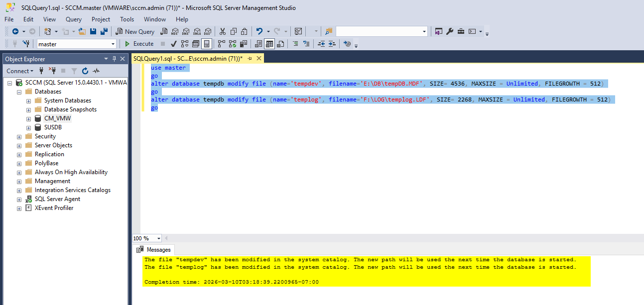Toggle Results to Grid output mode
The width and height of the screenshot is (644, 305).
point(269,44)
